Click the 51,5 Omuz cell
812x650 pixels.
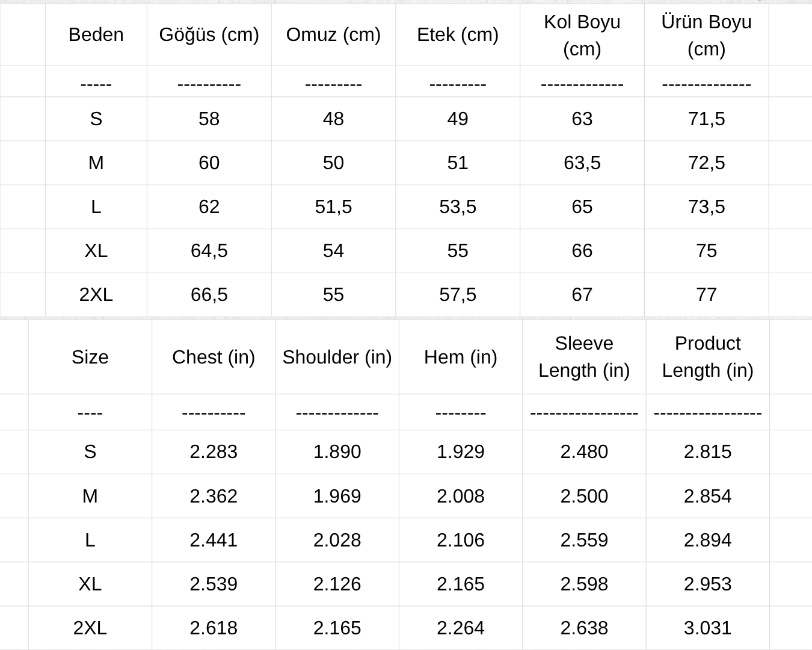pos(333,206)
